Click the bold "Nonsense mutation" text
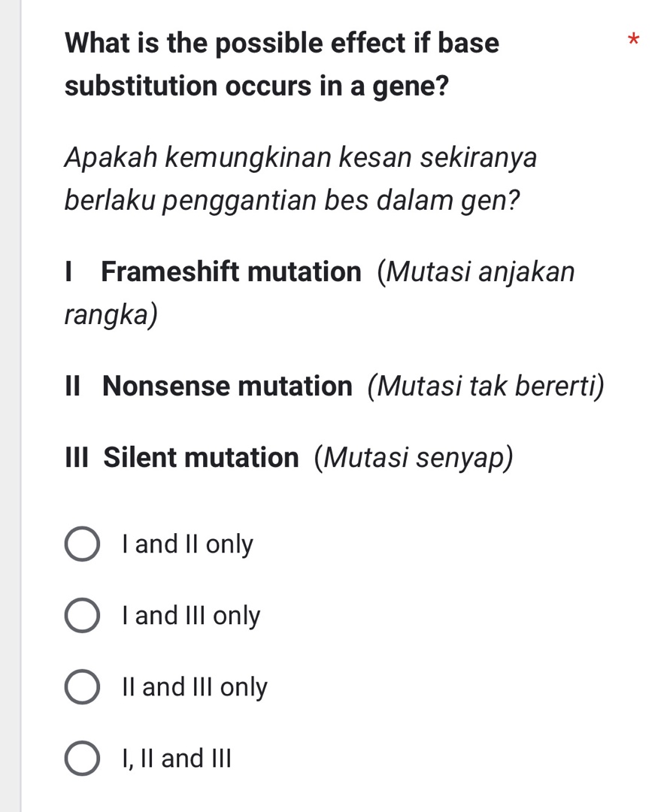The height and width of the screenshot is (812, 664). [x=227, y=386]
